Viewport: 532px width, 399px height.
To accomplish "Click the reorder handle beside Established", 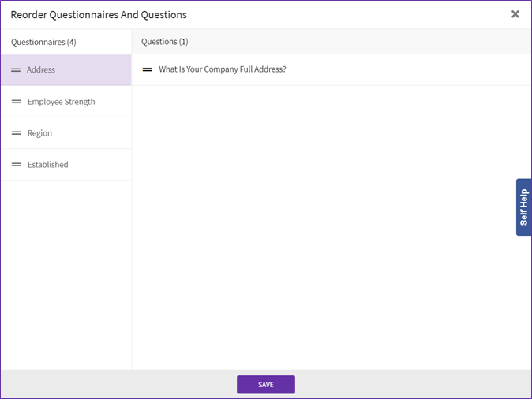I will (16, 165).
